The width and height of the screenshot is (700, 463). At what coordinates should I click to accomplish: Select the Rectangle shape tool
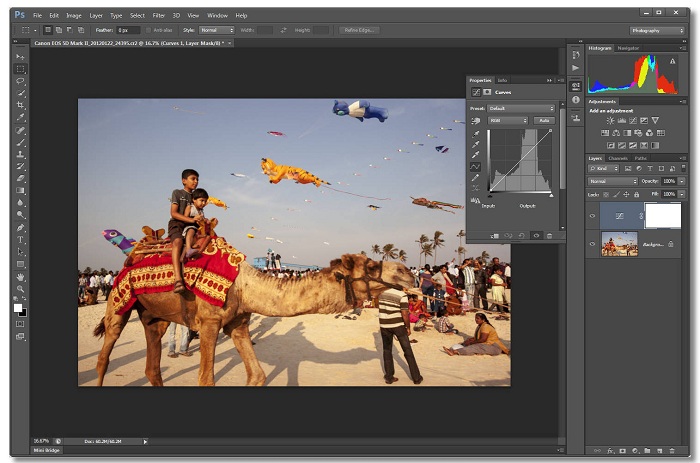click(20, 264)
